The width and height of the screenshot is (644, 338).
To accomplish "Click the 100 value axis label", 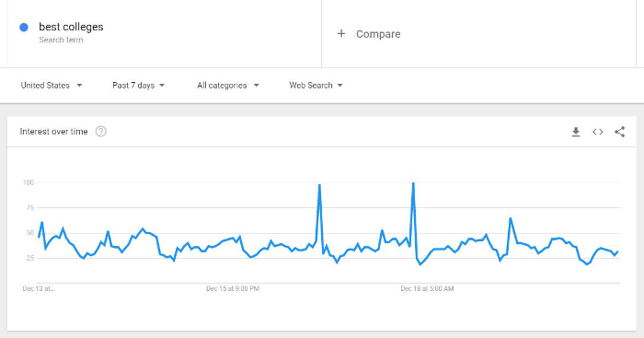I will [x=29, y=182].
